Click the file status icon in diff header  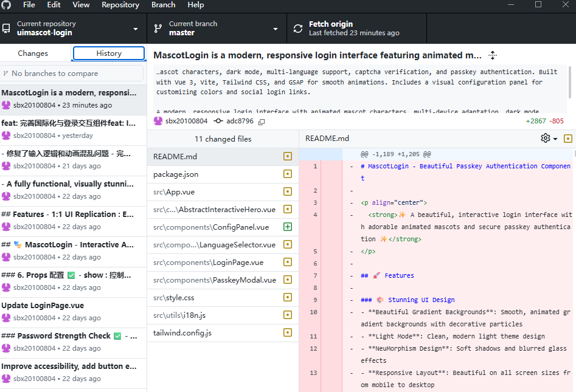point(568,139)
